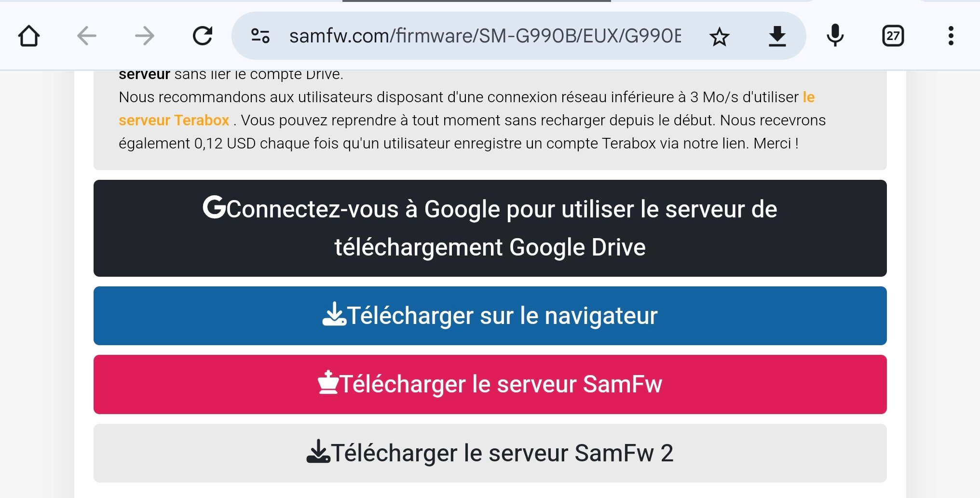This screenshot has height=498, width=980.
Task: Edit the samfw.com URL in address bar
Action: click(x=485, y=36)
